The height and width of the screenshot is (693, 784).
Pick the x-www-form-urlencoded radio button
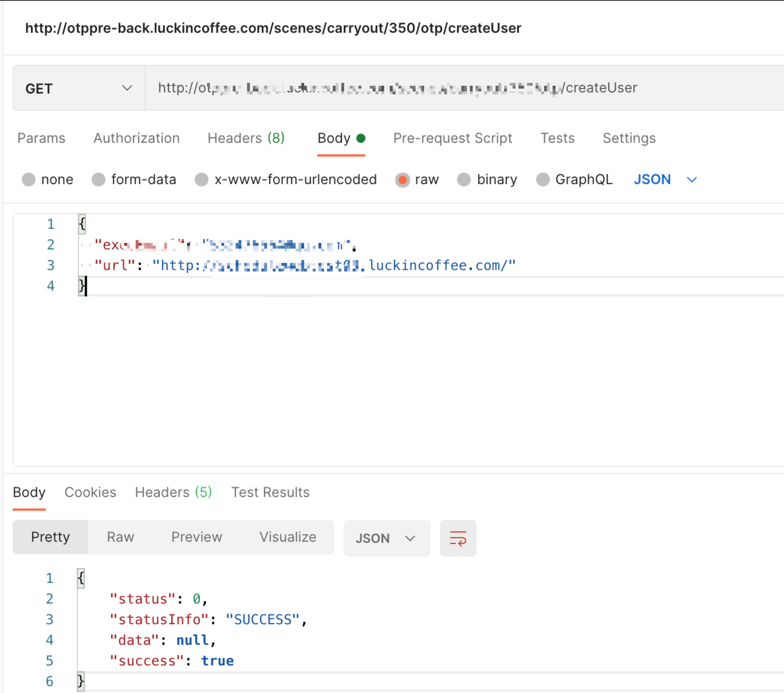202,180
